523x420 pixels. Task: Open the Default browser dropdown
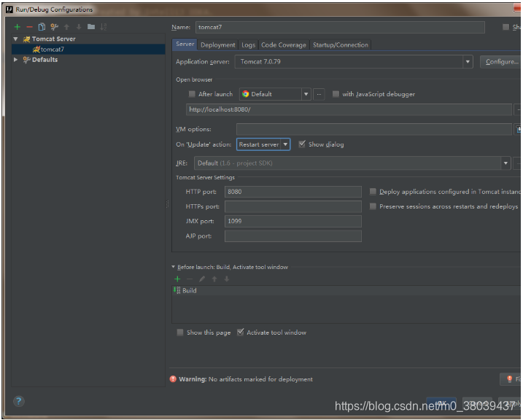click(306, 94)
